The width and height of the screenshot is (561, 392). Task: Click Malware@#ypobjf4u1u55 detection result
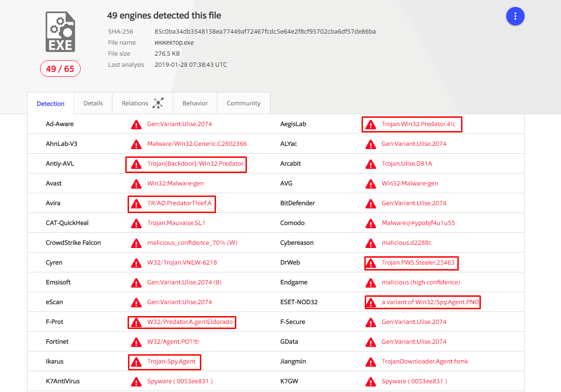point(418,223)
